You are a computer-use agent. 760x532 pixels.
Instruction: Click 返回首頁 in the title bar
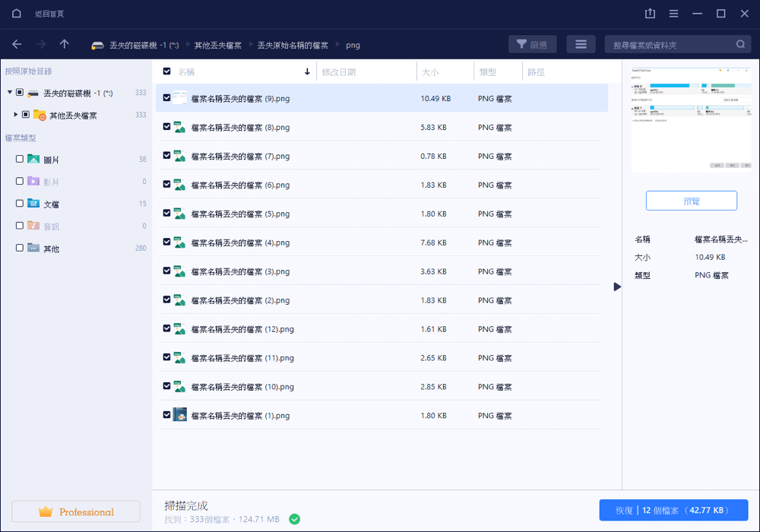(49, 14)
